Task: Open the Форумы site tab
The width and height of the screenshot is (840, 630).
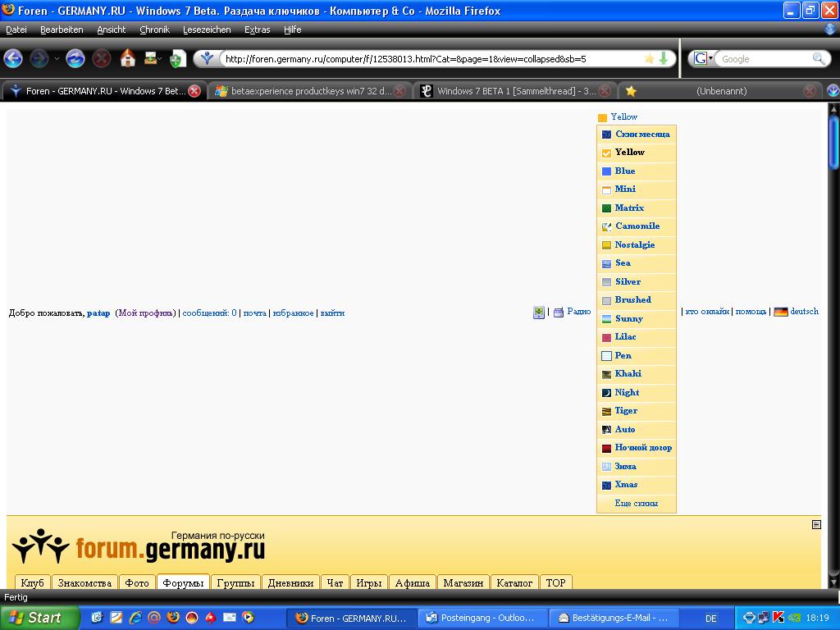Action: [x=183, y=582]
